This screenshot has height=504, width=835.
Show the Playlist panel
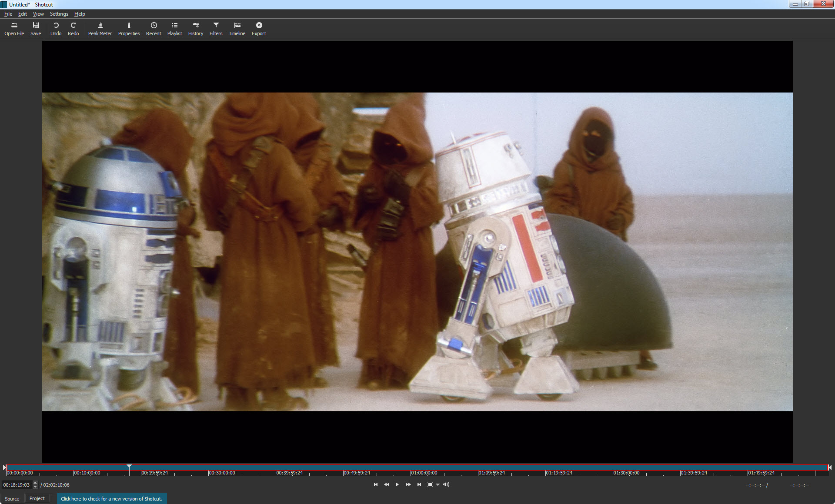point(175,29)
